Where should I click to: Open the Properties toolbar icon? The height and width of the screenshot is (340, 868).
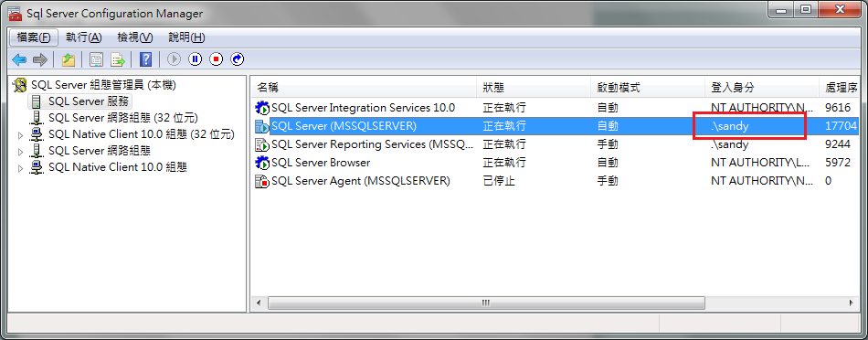96,59
